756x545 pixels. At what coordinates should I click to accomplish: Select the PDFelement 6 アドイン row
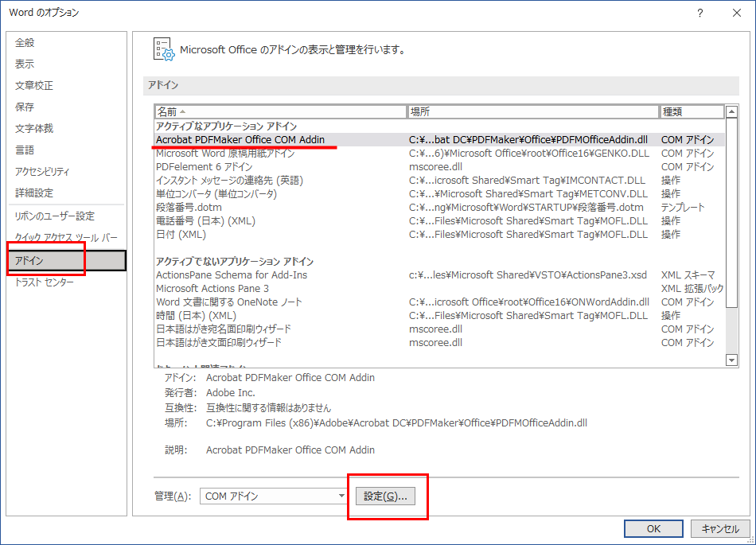point(439,167)
